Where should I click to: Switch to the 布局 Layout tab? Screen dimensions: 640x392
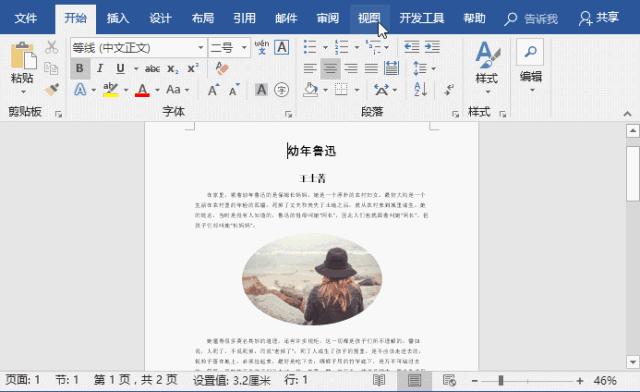(x=202, y=18)
